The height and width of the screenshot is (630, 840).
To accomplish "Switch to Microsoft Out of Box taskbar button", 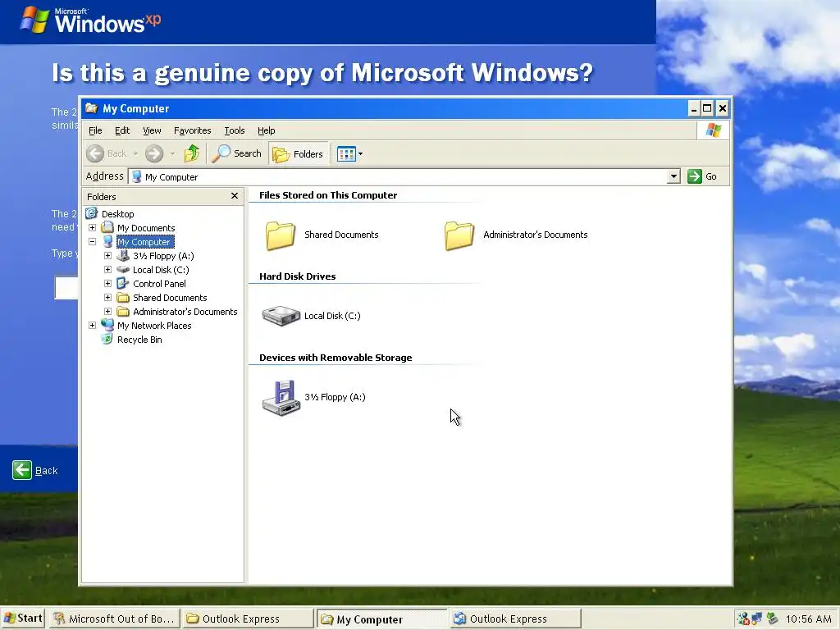I will (114, 619).
